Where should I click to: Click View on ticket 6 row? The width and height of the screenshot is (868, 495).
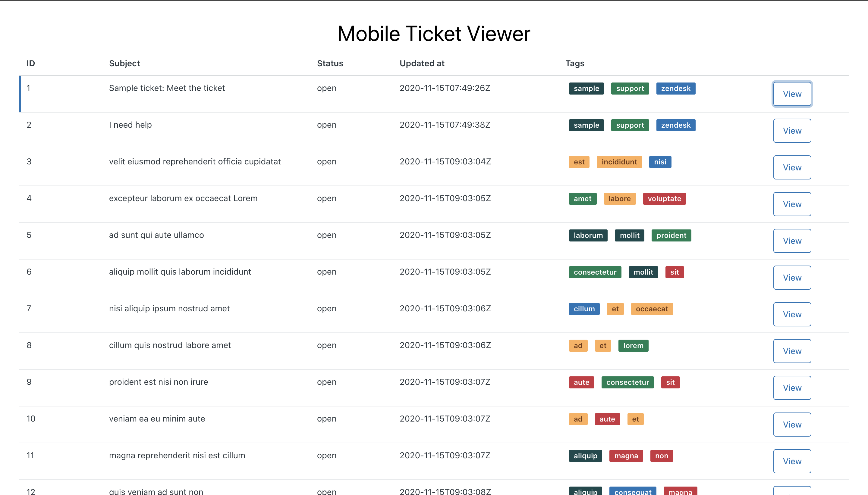click(x=792, y=277)
